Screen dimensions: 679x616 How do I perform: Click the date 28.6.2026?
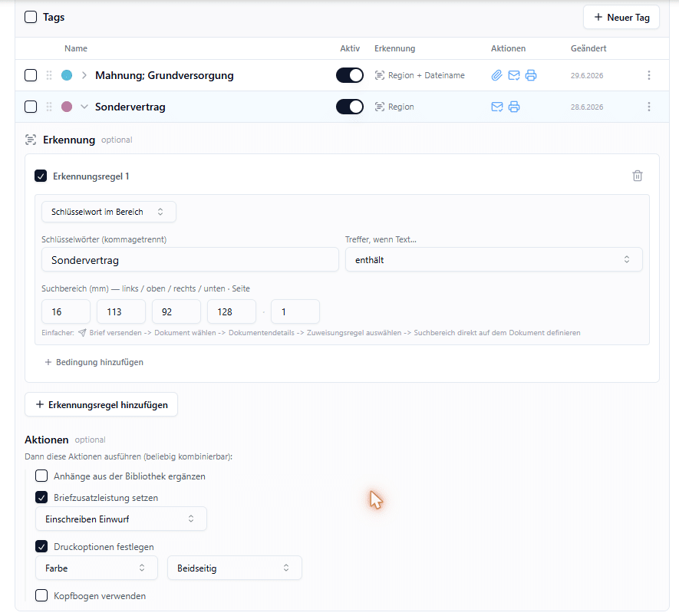click(x=587, y=107)
